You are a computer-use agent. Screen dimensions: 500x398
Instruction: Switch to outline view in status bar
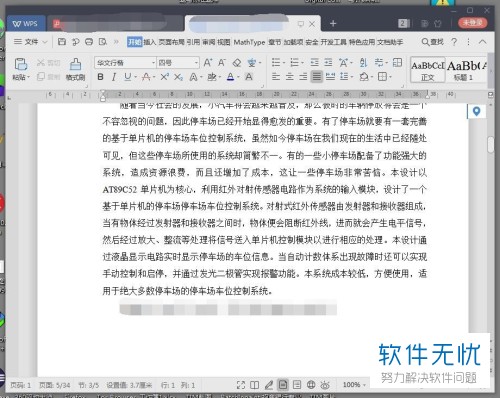click(297, 385)
